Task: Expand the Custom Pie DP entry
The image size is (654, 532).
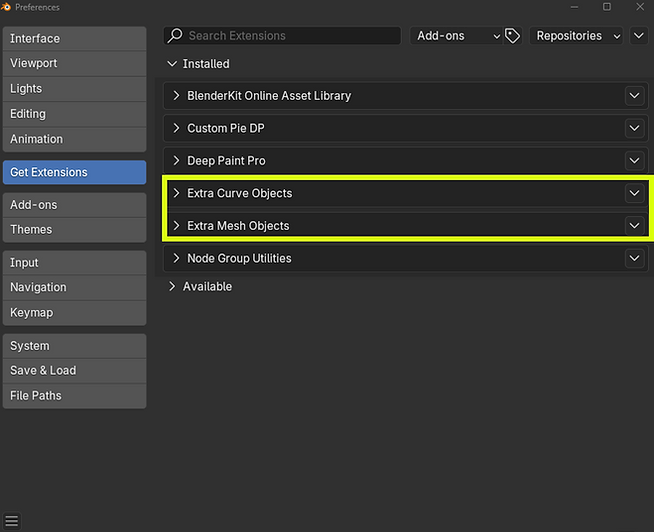Action: (x=177, y=128)
